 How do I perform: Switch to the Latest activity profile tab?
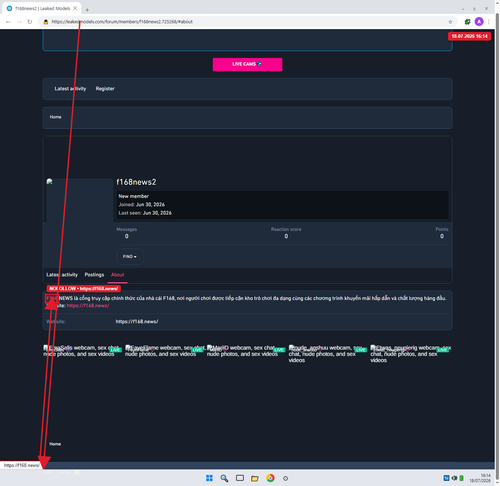[62, 275]
